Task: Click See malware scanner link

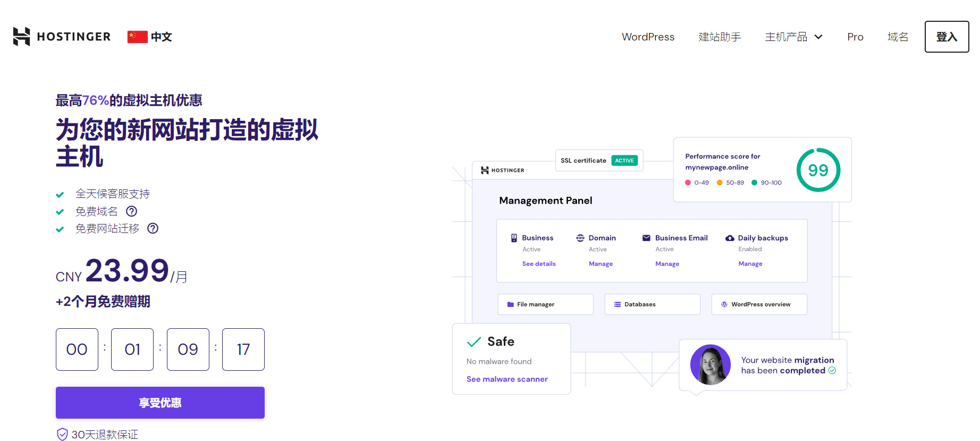Action: coord(507,379)
